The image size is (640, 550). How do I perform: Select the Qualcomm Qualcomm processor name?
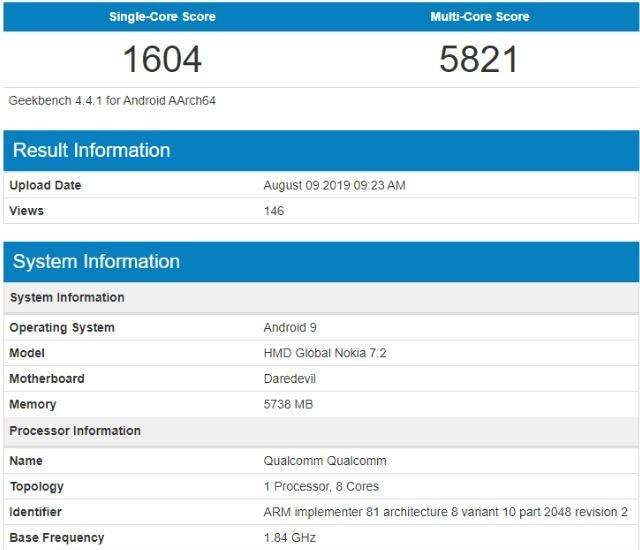click(x=324, y=461)
